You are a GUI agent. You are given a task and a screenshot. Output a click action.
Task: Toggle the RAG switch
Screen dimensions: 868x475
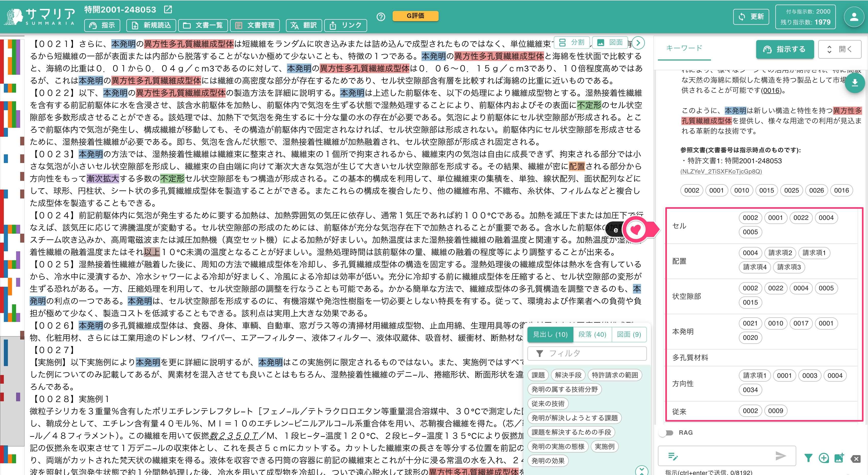point(666,433)
